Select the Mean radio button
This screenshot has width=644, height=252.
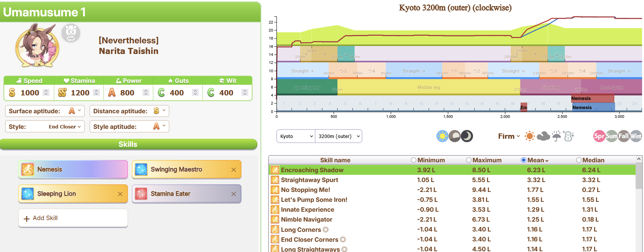pyautogui.click(x=524, y=160)
